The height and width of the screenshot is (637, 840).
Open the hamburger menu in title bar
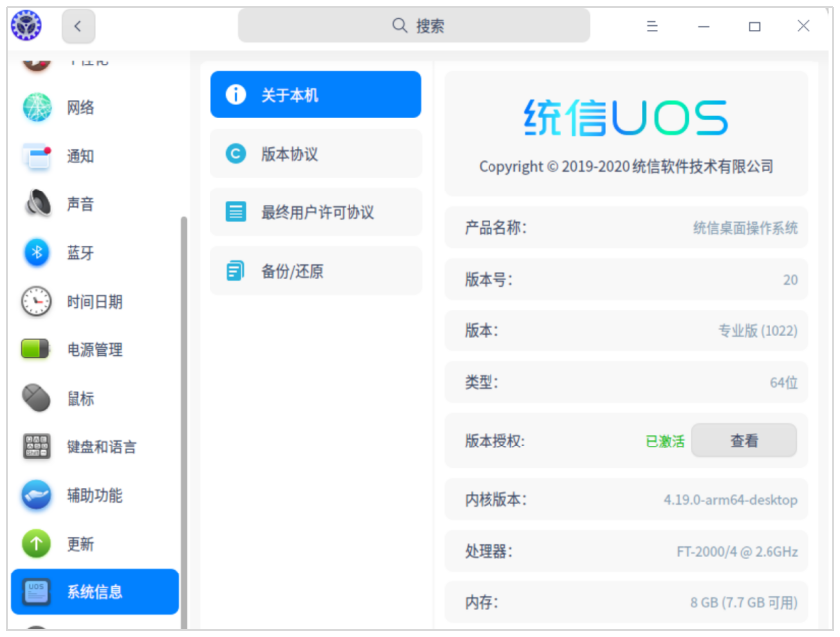(652, 26)
